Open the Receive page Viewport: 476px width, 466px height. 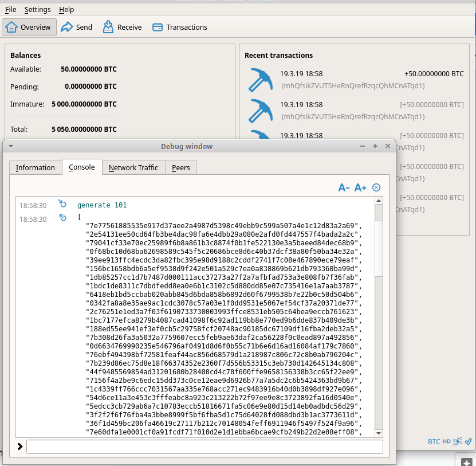coord(122,28)
